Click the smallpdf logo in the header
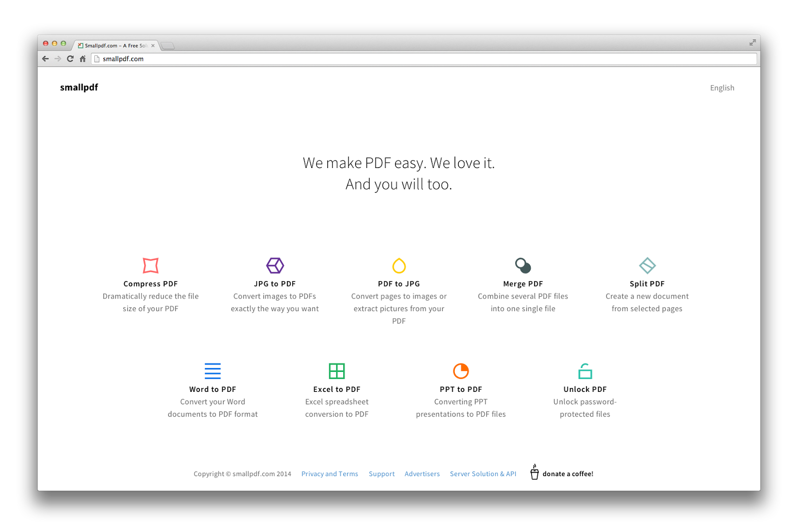Viewport: 798px width, 532px height. point(79,87)
